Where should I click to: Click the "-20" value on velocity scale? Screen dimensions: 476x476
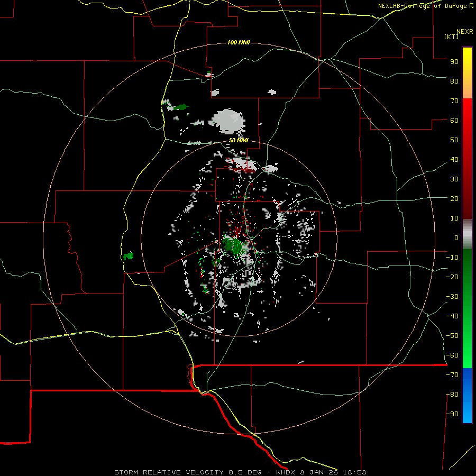coord(452,277)
